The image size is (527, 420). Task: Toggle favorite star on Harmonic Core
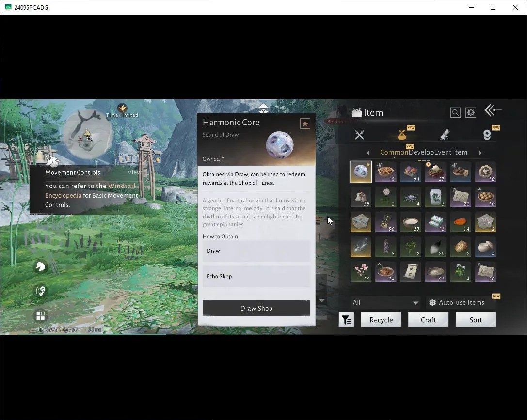(305, 124)
